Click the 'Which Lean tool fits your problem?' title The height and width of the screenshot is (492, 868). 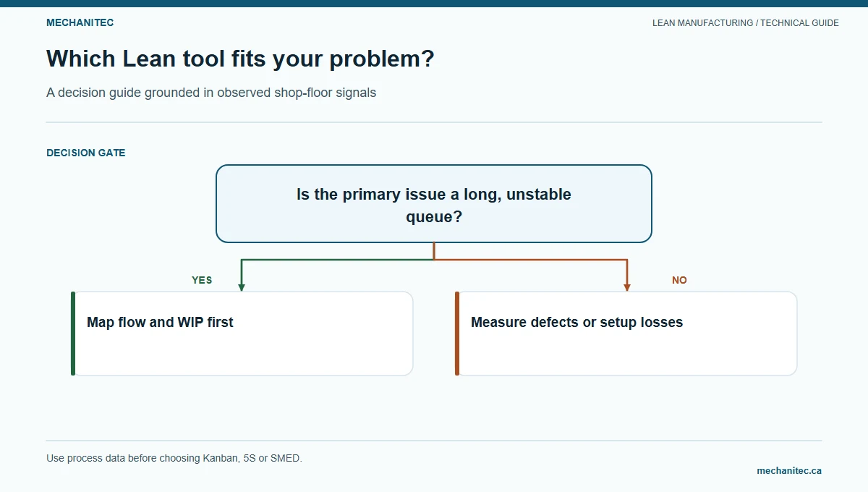point(240,59)
